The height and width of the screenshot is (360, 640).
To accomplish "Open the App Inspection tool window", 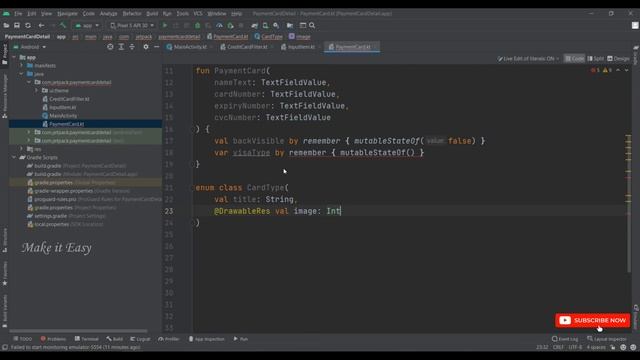I will [x=207, y=339].
